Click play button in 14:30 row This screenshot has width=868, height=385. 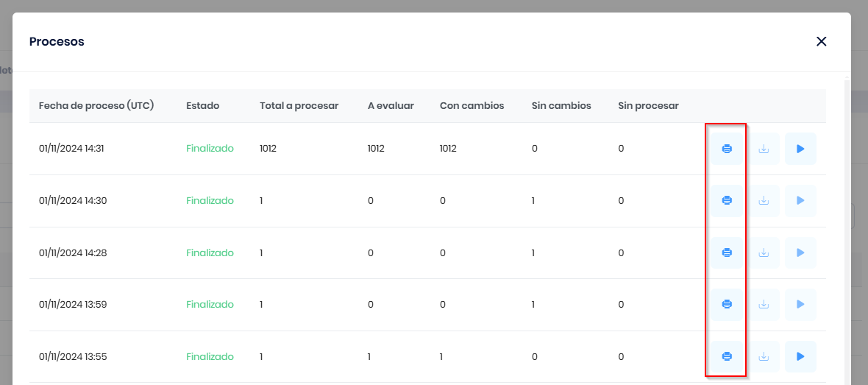click(800, 200)
